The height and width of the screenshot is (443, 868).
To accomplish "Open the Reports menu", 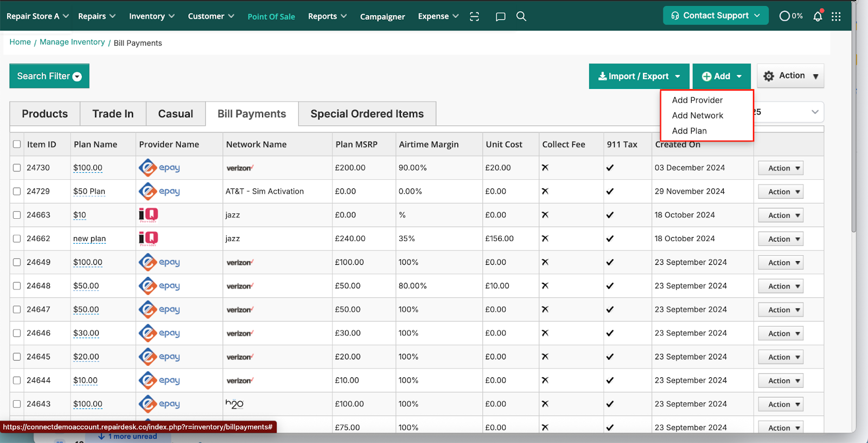I will click(x=327, y=16).
